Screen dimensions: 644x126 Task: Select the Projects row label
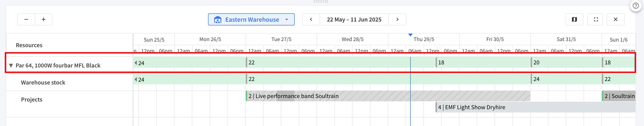tap(32, 100)
